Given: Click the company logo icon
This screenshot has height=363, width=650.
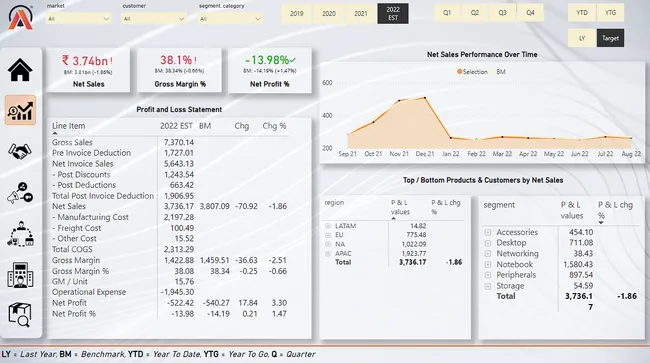Looking at the screenshot, I should [20, 17].
